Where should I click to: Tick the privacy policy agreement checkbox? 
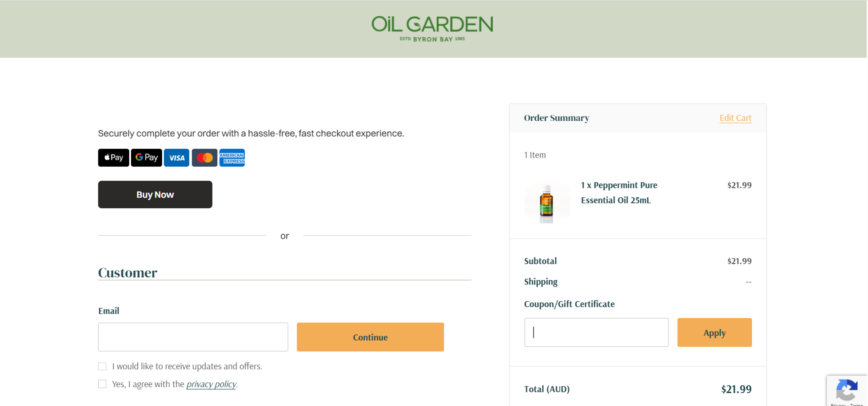(x=102, y=384)
